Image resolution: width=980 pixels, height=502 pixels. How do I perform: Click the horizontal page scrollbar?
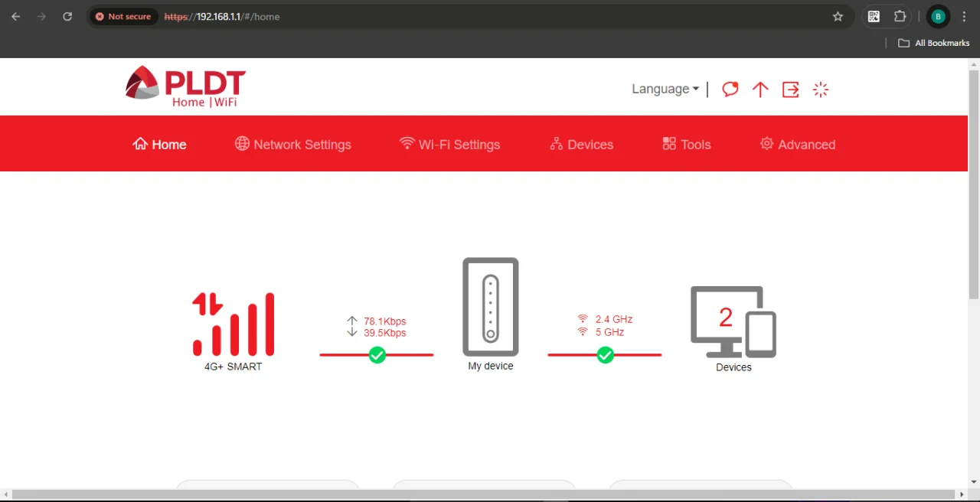click(483, 495)
